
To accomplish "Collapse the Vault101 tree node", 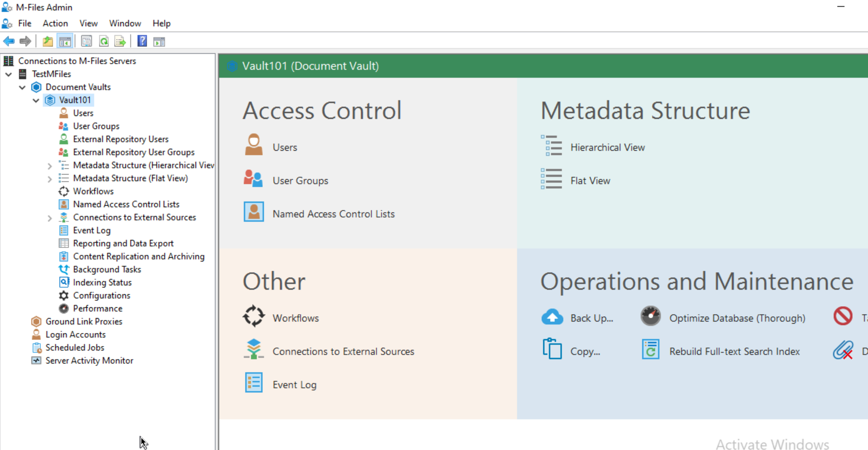I will [x=36, y=101].
